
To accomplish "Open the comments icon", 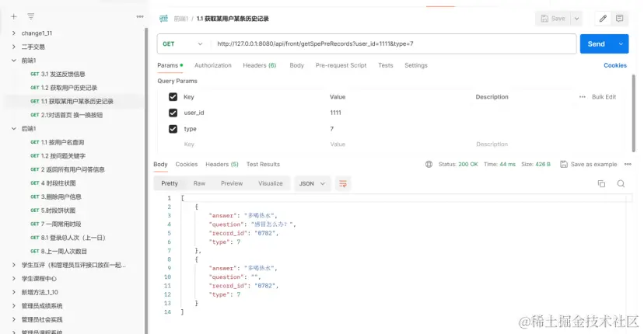I will [x=619, y=19].
